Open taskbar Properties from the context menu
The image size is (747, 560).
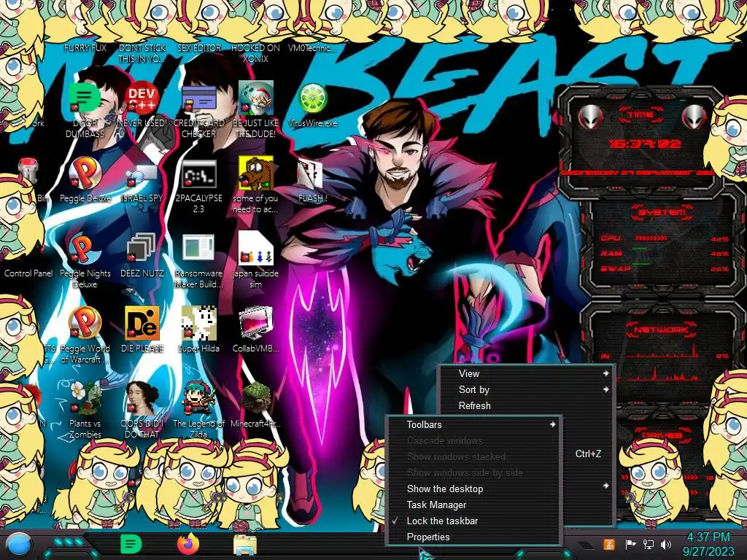(473, 537)
